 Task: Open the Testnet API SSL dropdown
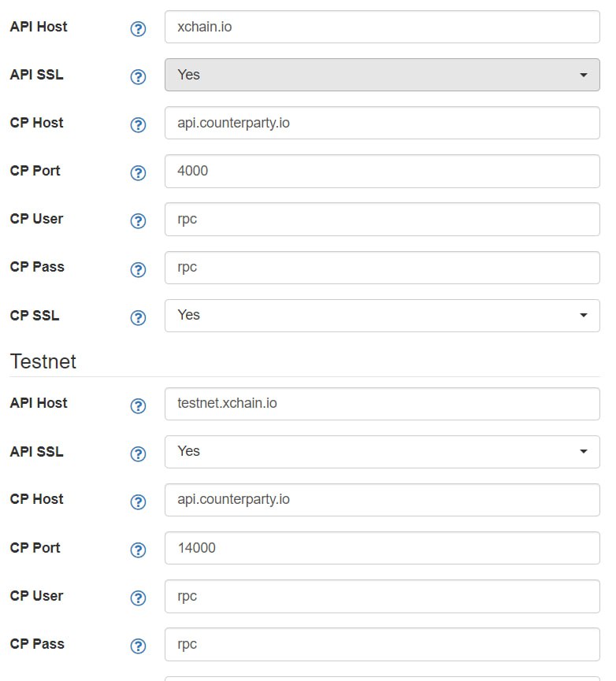(x=382, y=452)
